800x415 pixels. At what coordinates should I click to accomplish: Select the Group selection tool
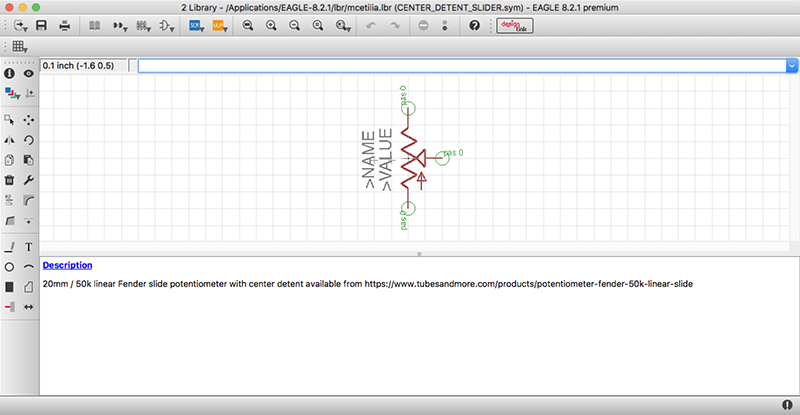coord(9,120)
